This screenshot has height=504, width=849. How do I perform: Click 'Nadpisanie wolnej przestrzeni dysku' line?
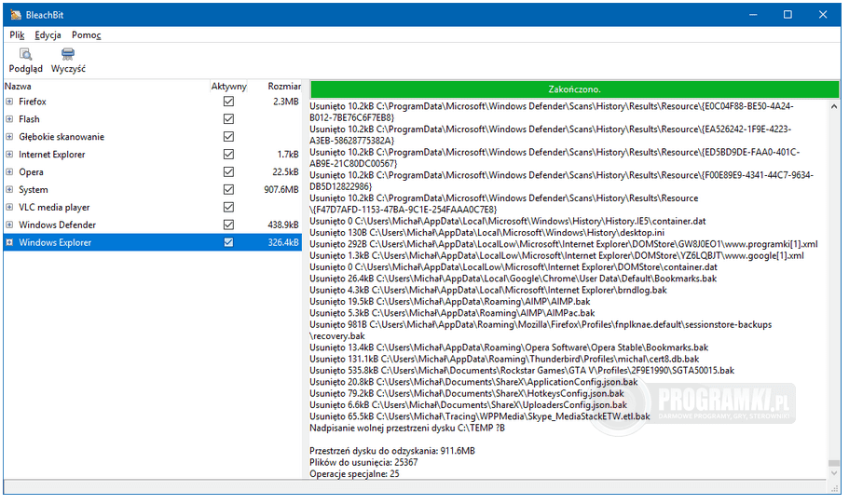407,429
